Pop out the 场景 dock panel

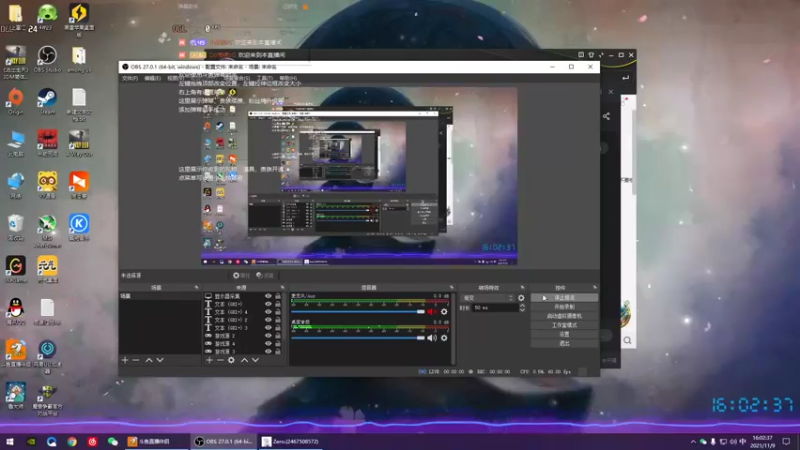point(196,288)
